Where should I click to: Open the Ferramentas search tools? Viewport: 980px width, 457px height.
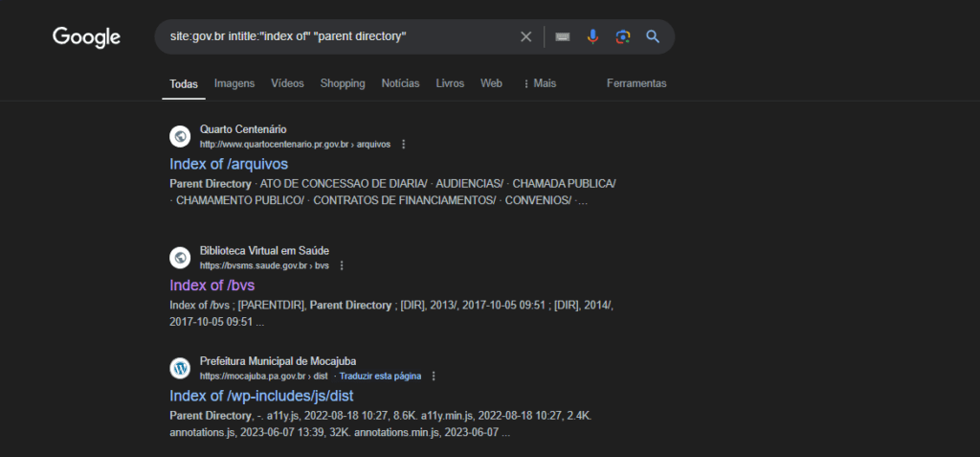[636, 83]
